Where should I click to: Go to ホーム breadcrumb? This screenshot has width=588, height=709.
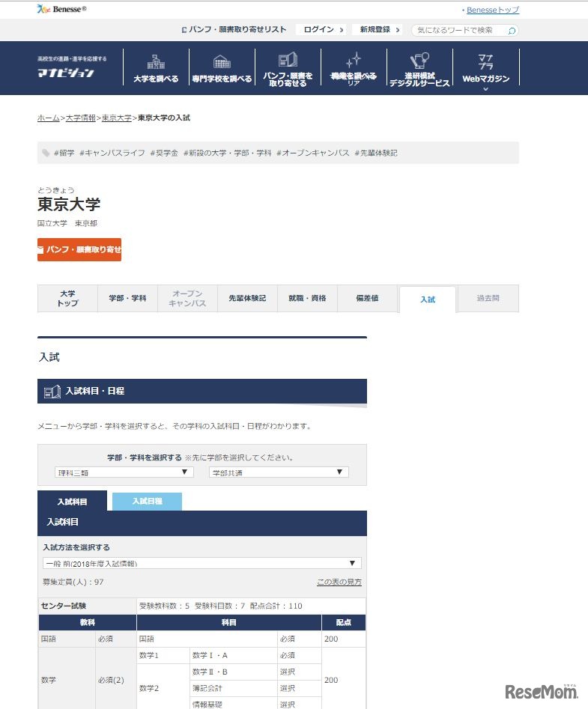[x=49, y=118]
